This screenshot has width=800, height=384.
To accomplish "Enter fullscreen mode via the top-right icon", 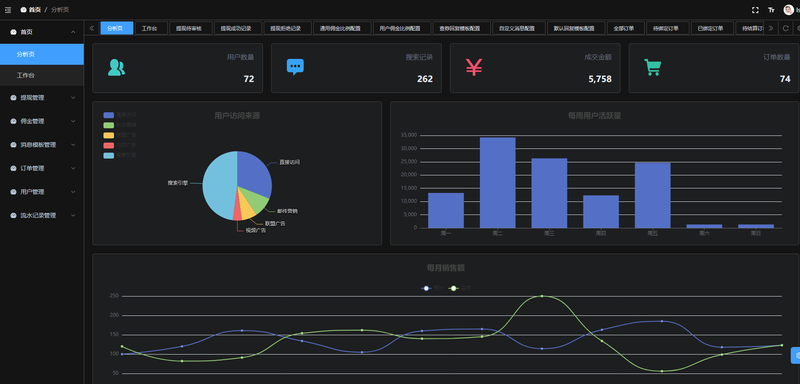I will [x=755, y=10].
